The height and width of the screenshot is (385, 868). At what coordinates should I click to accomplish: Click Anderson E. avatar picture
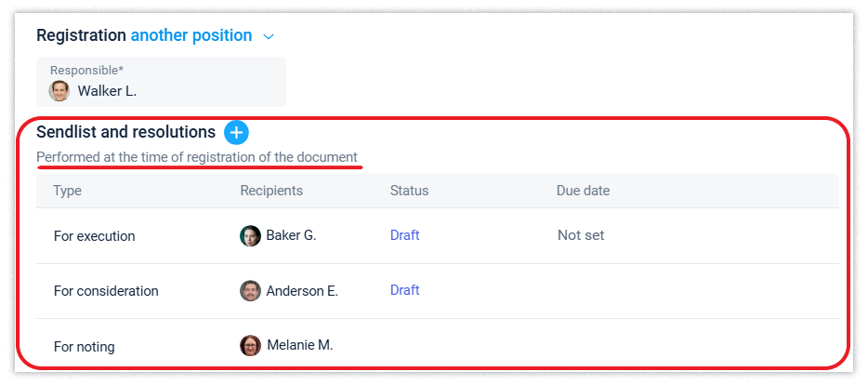(x=250, y=290)
